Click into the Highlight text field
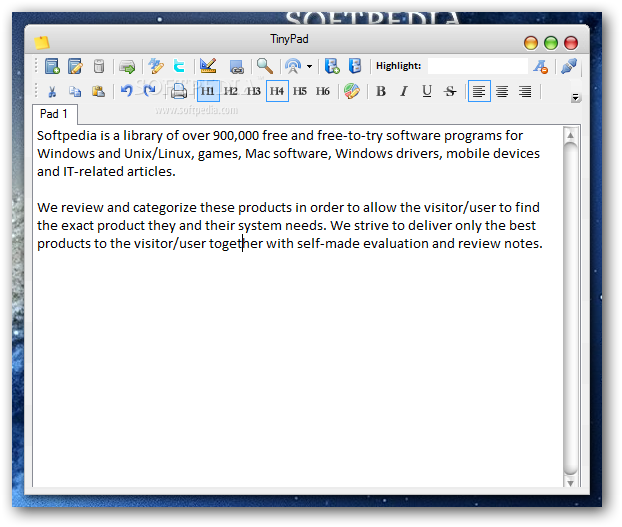 click(x=478, y=66)
